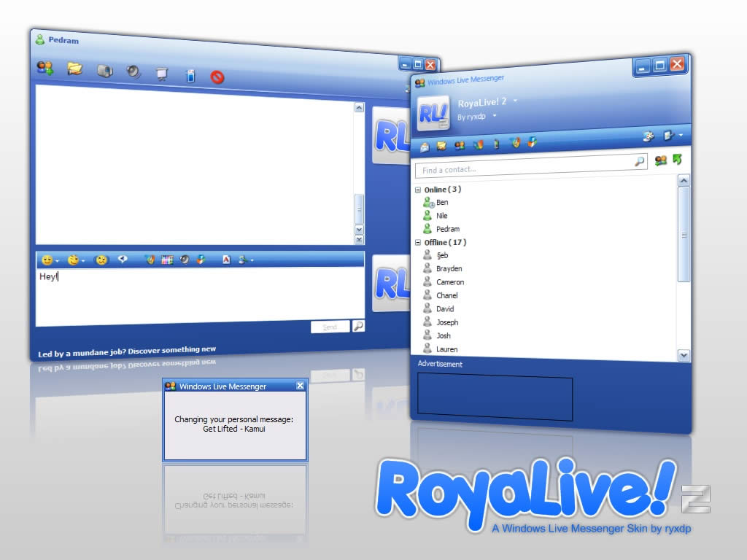Image resolution: width=747 pixels, height=560 pixels.
Task: Block this contact with the red icon
Action: pos(217,77)
